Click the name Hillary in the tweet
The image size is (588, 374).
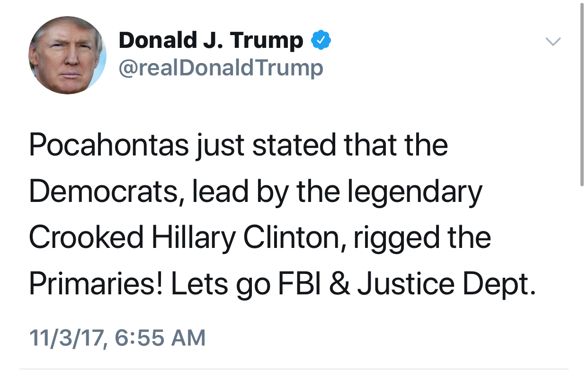coord(193,238)
